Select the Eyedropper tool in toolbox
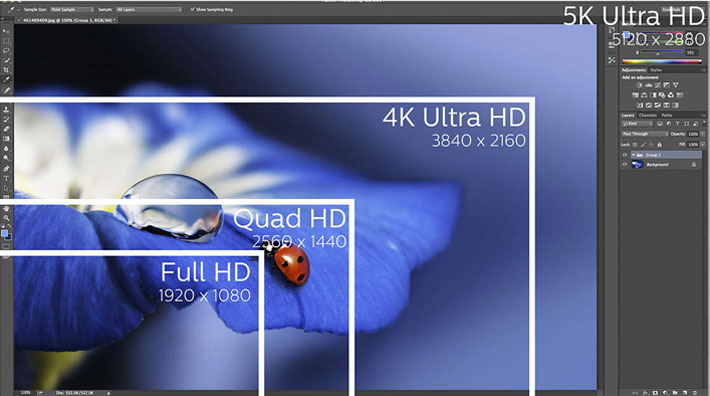 click(x=6, y=80)
